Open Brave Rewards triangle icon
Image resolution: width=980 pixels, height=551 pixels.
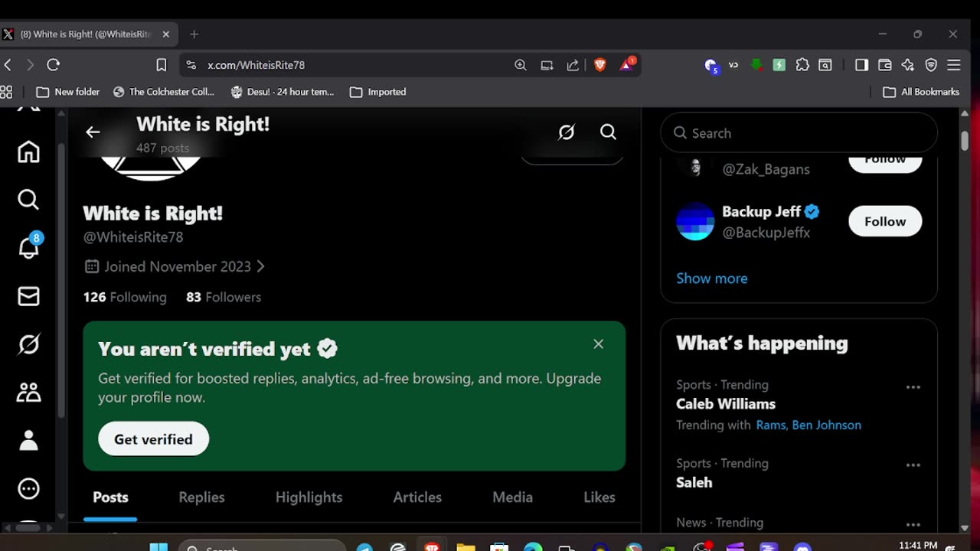click(x=628, y=64)
